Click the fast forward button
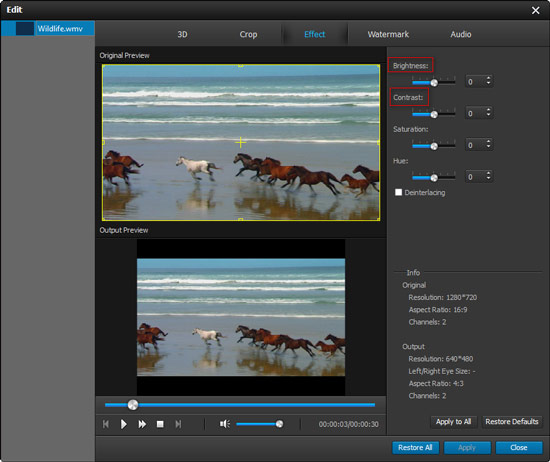 click(x=142, y=424)
